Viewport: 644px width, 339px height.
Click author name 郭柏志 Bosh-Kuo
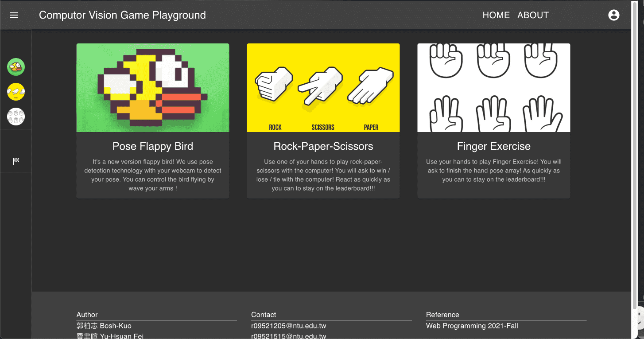[104, 326]
